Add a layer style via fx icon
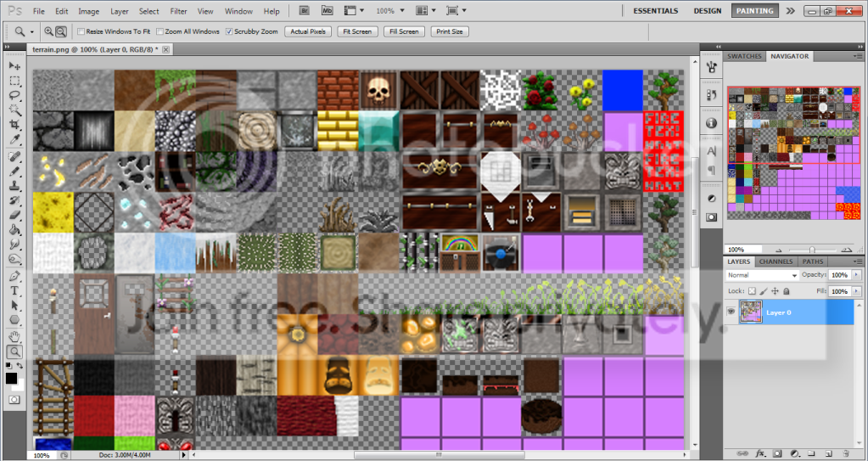The image size is (868, 461). 761,453
